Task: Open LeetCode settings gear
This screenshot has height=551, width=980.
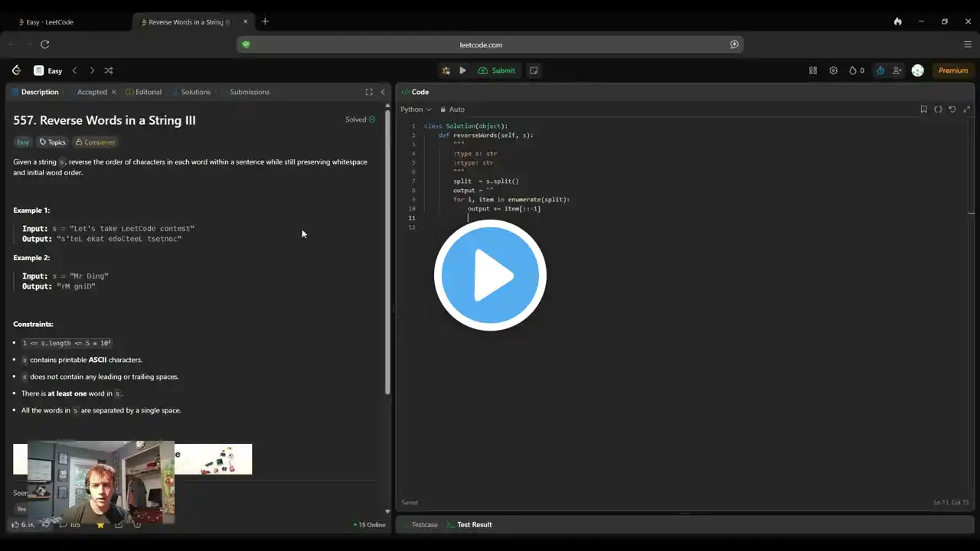Action: click(833, 70)
